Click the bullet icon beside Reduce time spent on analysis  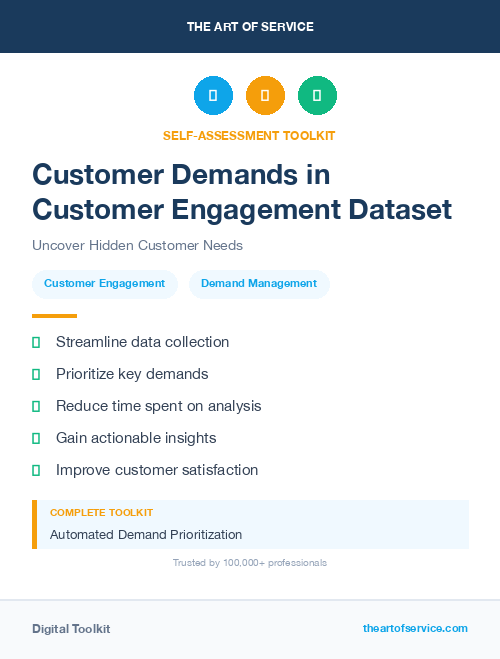[36, 406]
